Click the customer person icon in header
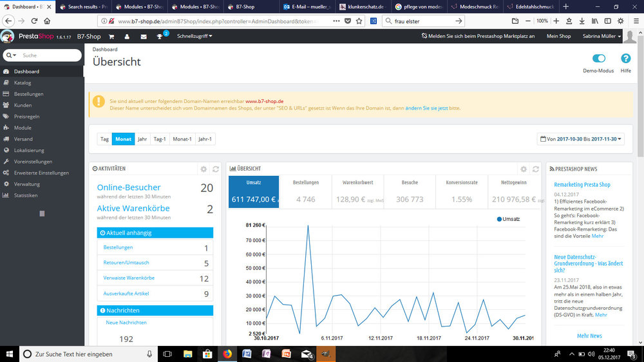The height and width of the screenshot is (362, 644). [x=127, y=37]
